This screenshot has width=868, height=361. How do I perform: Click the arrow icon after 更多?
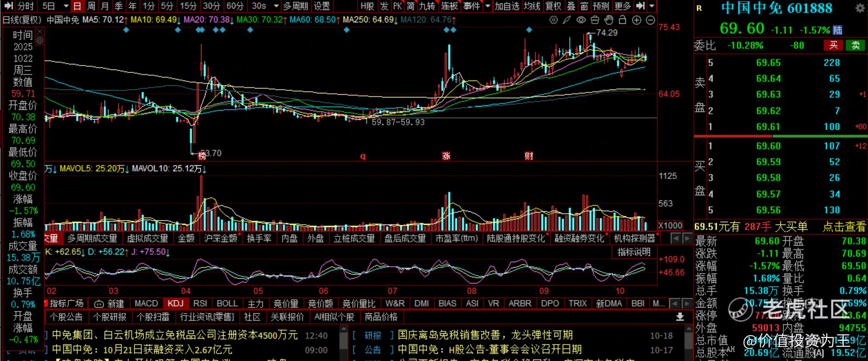point(641,6)
